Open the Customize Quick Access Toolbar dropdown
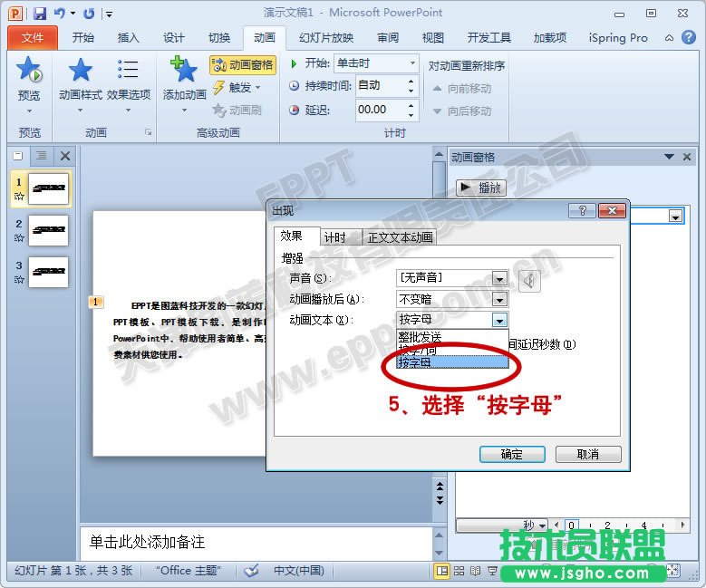 (109, 14)
